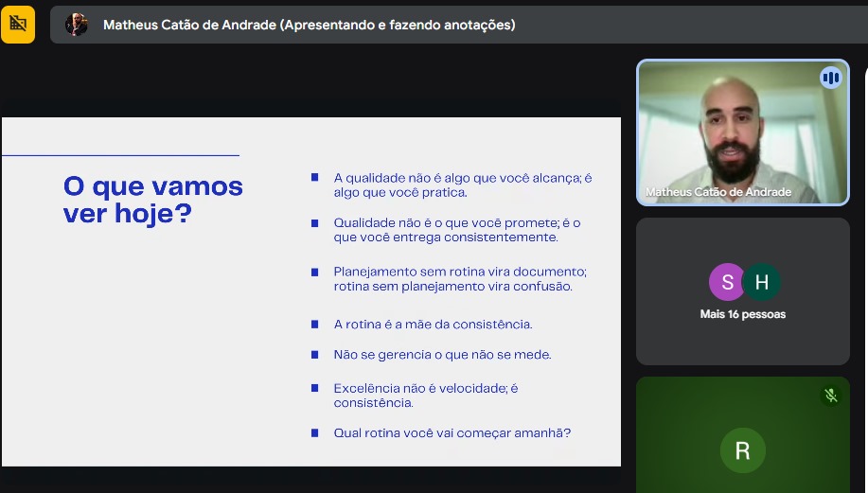Image resolution: width=868 pixels, height=493 pixels.
Task: Click the muted microphone icon on R's tile
Action: click(830, 396)
